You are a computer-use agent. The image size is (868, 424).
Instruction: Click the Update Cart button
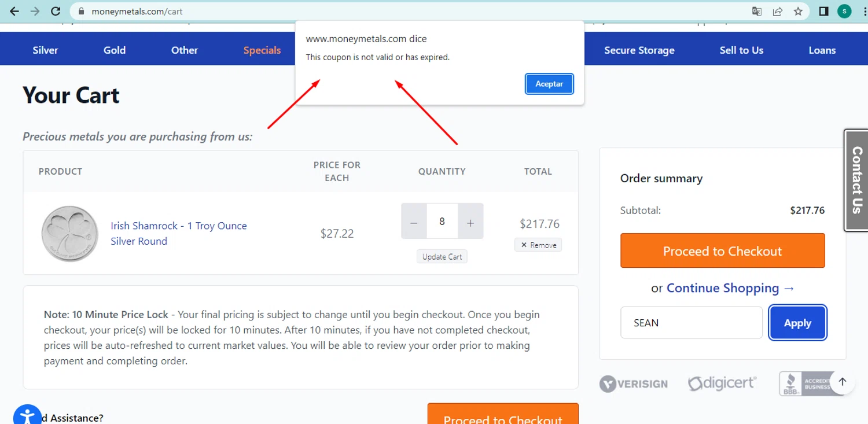click(442, 257)
